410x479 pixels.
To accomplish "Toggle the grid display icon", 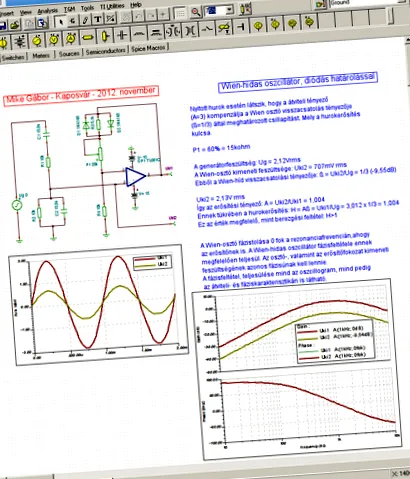I will pyautogui.click(x=180, y=14).
